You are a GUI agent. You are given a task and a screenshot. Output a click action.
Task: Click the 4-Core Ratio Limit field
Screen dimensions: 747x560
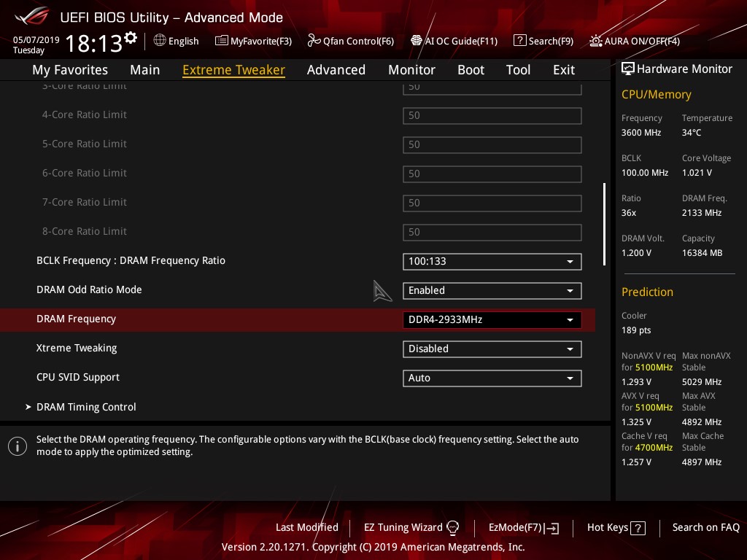click(x=492, y=116)
